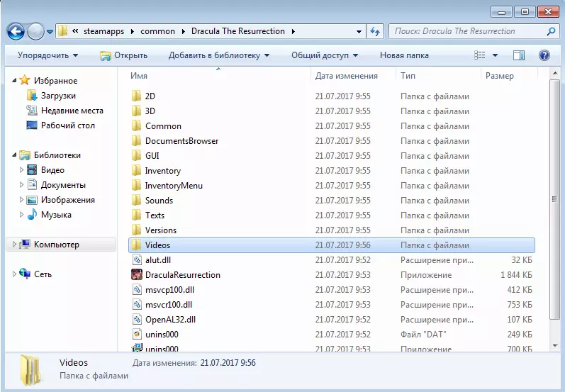This screenshot has width=565, height=392.
Task: Select common in the address path
Action: click(x=157, y=31)
